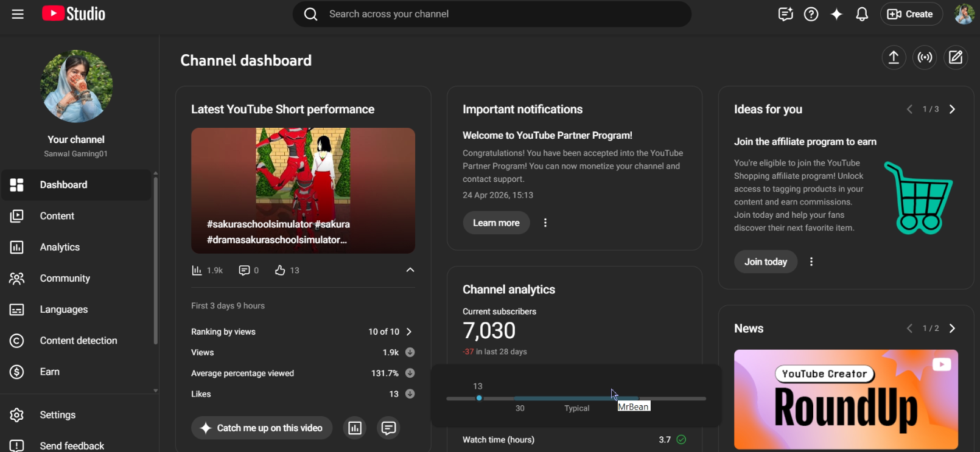The height and width of the screenshot is (452, 980).
Task: Click the blue dot on the views range bar
Action: [x=479, y=398]
